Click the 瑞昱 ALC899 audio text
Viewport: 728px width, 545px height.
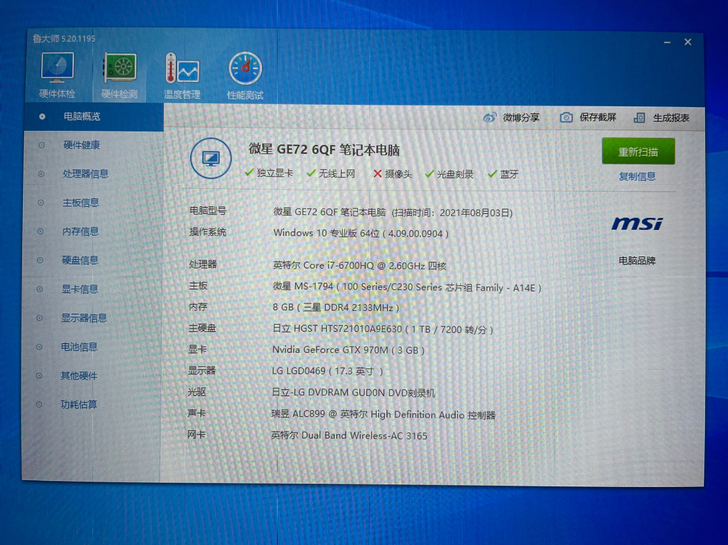click(x=384, y=415)
